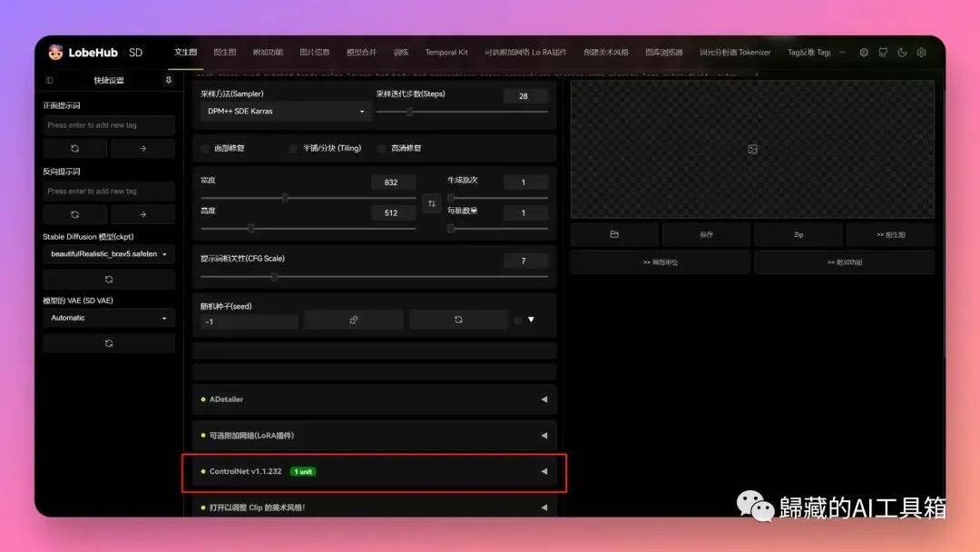This screenshot has height=552, width=980.
Task: Click the width value field 832
Action: pyautogui.click(x=394, y=182)
